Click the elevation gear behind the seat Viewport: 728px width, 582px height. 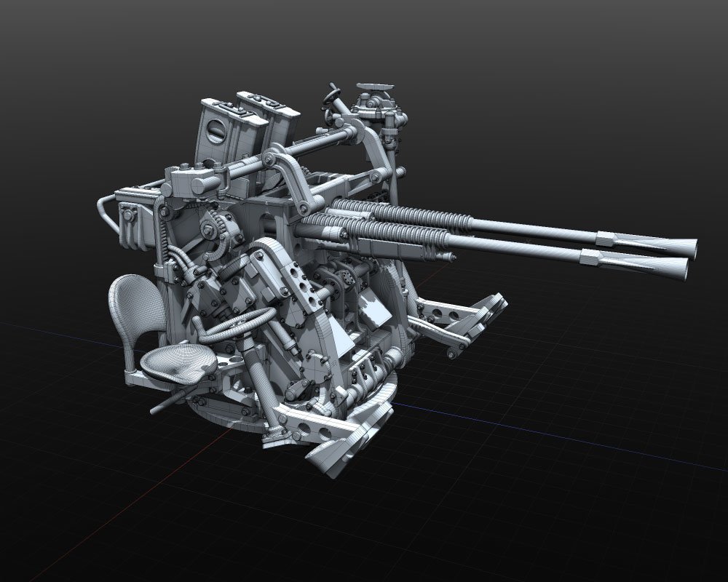pyautogui.click(x=218, y=234)
